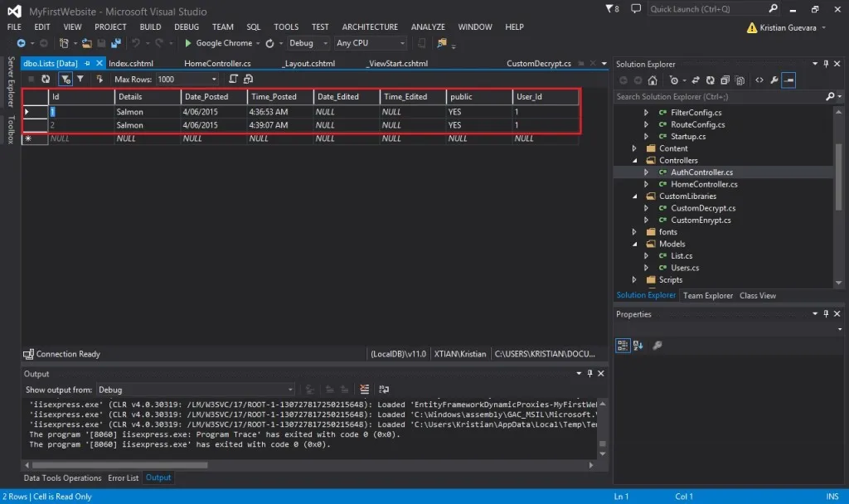This screenshot has width=849, height=504.
Task: Expand the Content folder
Action: 634,148
